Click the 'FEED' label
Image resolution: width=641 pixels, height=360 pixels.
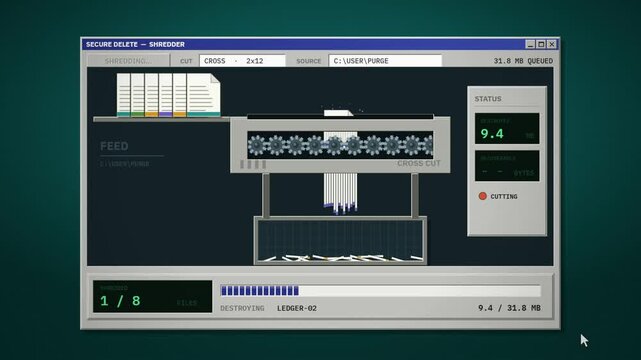click(x=114, y=146)
